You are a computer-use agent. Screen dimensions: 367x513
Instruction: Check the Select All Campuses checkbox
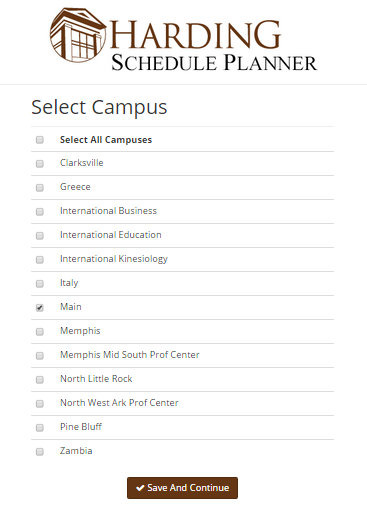click(40, 140)
